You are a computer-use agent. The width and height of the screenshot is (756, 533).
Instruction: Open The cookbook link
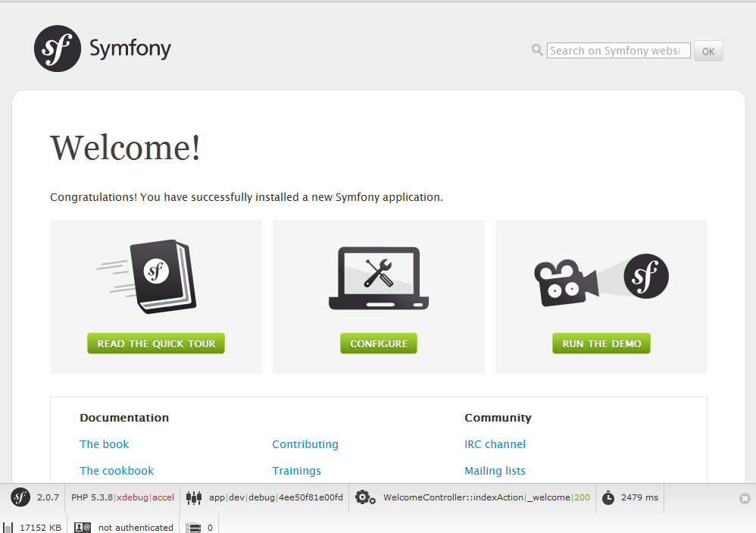pos(117,471)
